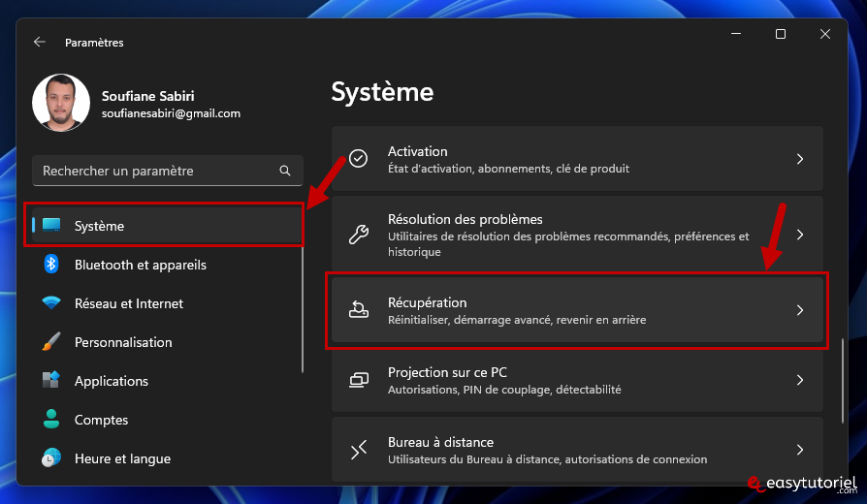The height and width of the screenshot is (504, 867).
Task: Minimize the Paramètres window
Action: point(736,34)
